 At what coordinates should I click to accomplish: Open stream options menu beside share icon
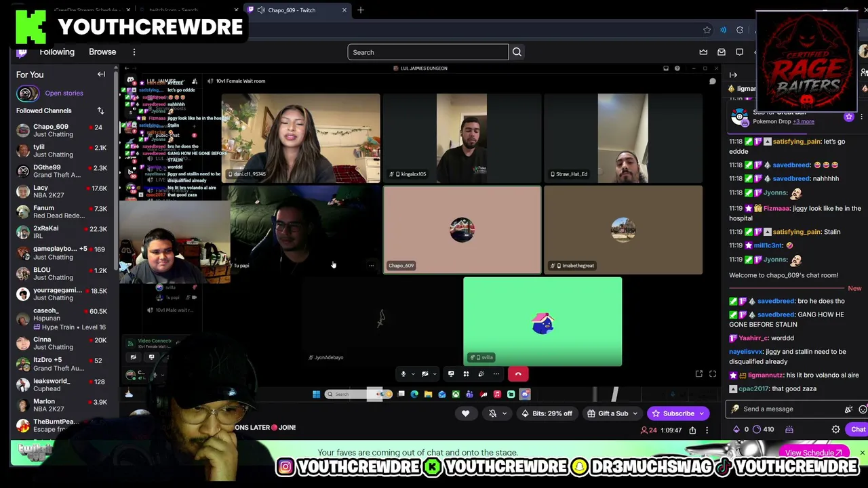point(707,430)
